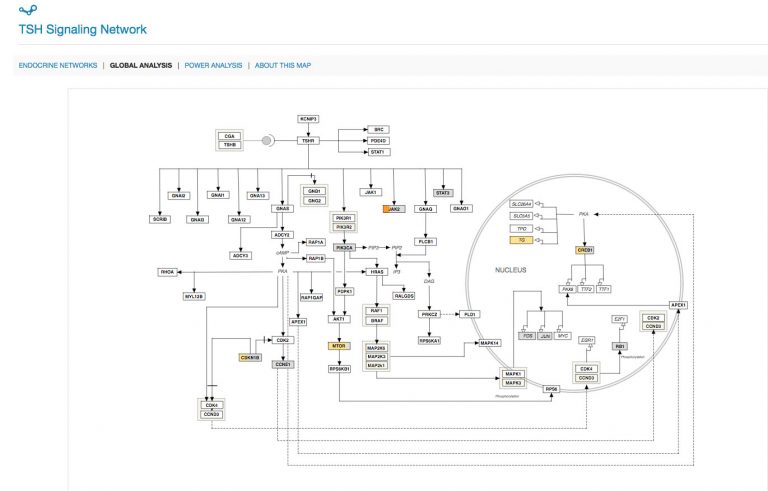Click the RAP1GAP node
This screenshot has height=491, width=768.
312,297
